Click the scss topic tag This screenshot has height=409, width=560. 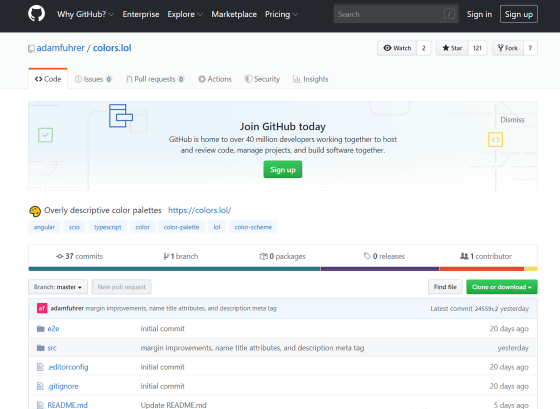pyautogui.click(x=74, y=227)
